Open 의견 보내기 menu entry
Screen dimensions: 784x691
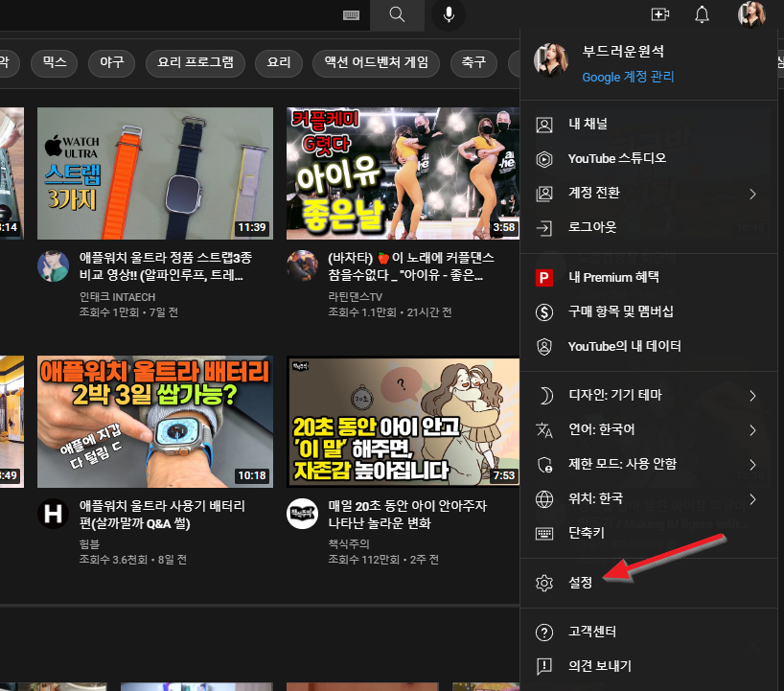[x=649, y=666]
